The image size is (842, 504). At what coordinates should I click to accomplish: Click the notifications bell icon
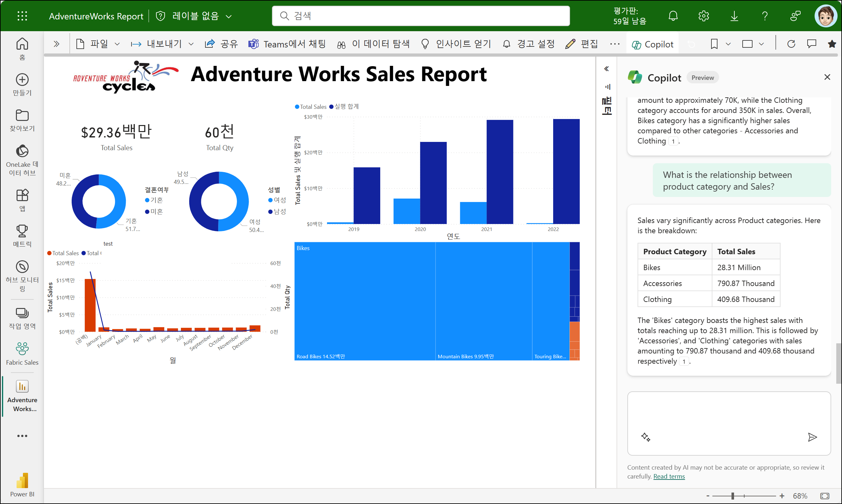coord(673,16)
